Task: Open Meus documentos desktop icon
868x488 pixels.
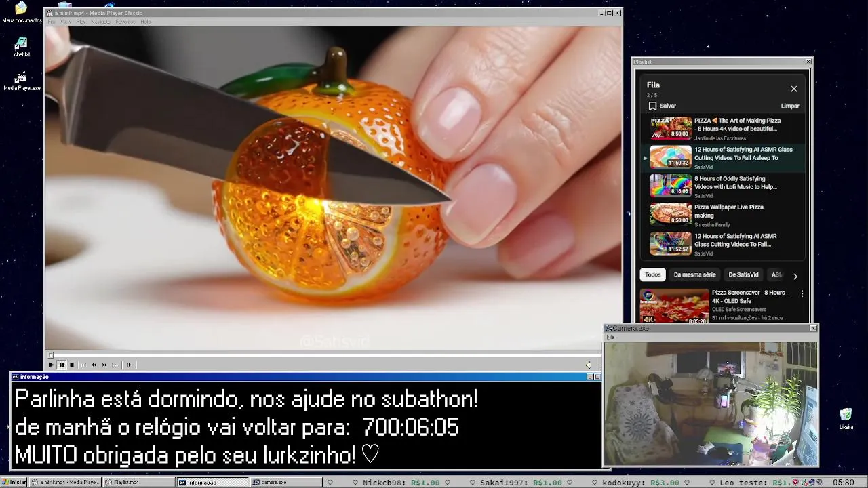Action: pyautogui.click(x=22, y=12)
